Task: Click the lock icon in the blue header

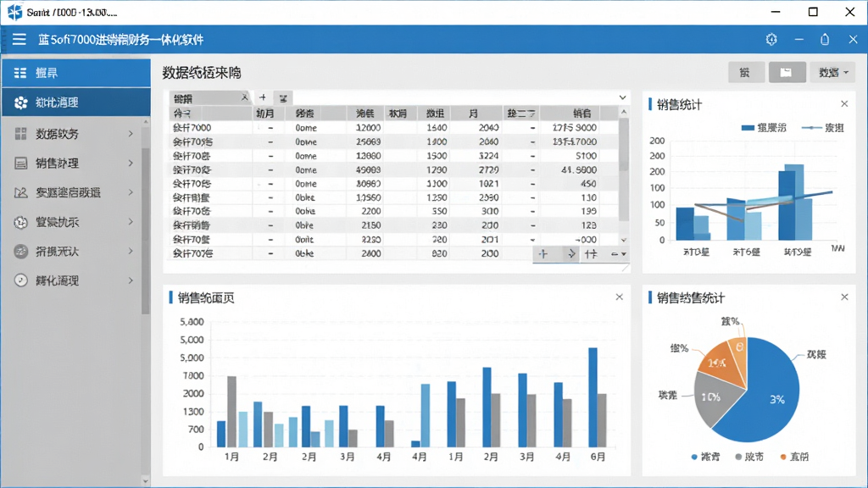Action: tap(825, 39)
